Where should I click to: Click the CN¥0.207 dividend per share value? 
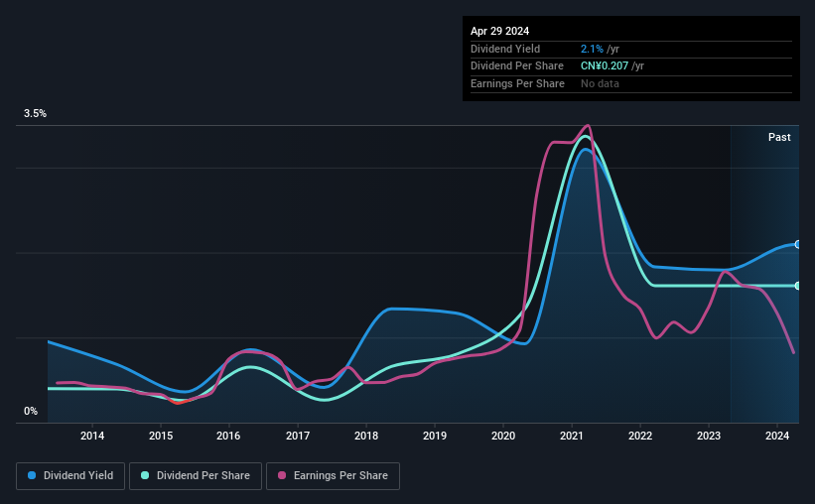click(x=605, y=66)
